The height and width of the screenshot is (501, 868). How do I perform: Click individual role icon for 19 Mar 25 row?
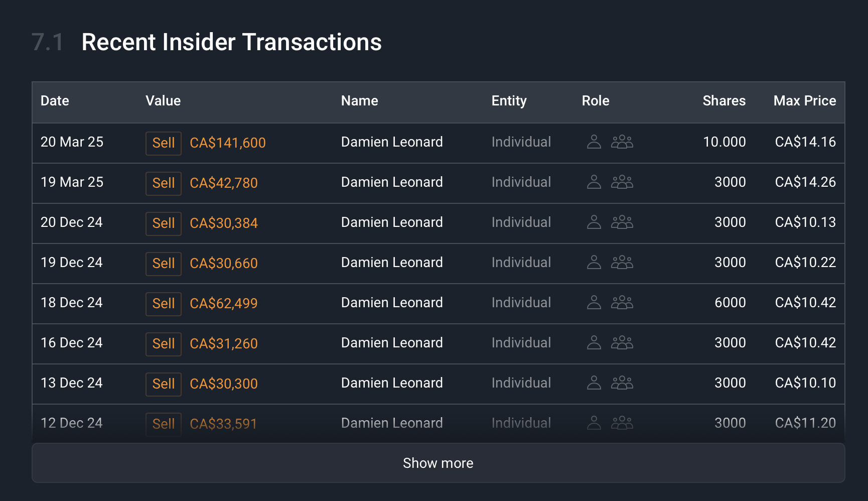tap(594, 182)
